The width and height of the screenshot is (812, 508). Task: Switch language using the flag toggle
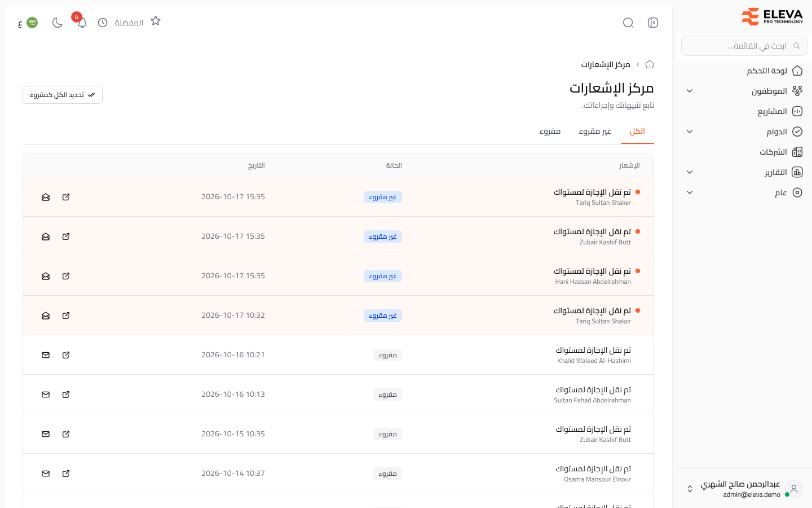[28, 23]
